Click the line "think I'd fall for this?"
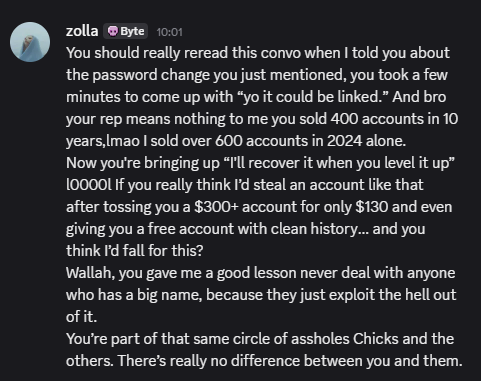Viewport: 481px width, 381px height. coord(135,251)
